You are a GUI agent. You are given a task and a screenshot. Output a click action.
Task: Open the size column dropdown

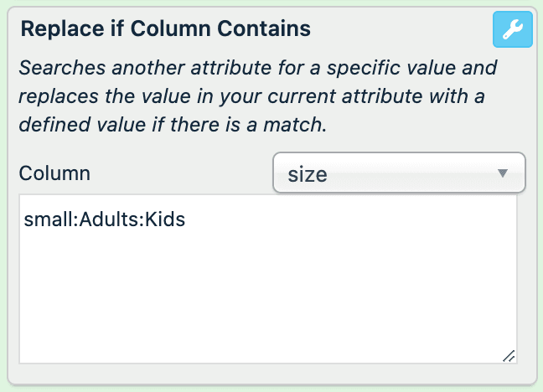tap(399, 173)
